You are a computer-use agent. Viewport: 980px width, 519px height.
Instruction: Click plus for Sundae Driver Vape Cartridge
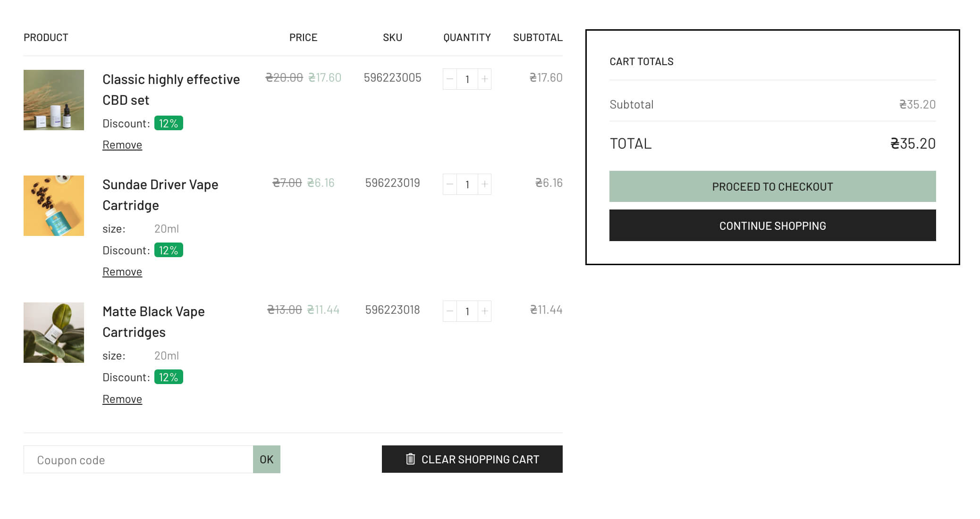[485, 184]
